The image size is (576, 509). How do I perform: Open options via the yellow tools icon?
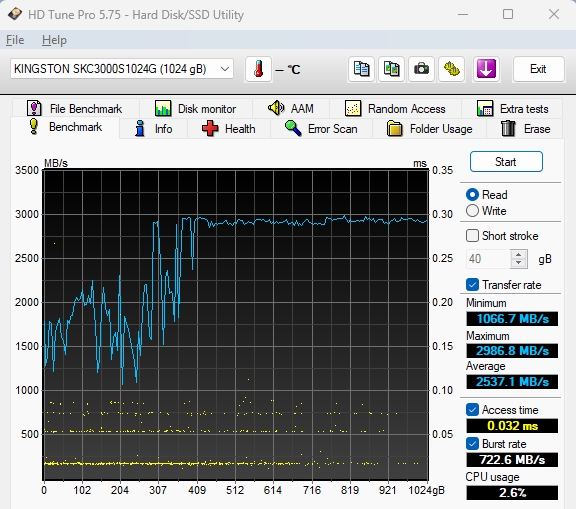(x=451, y=69)
